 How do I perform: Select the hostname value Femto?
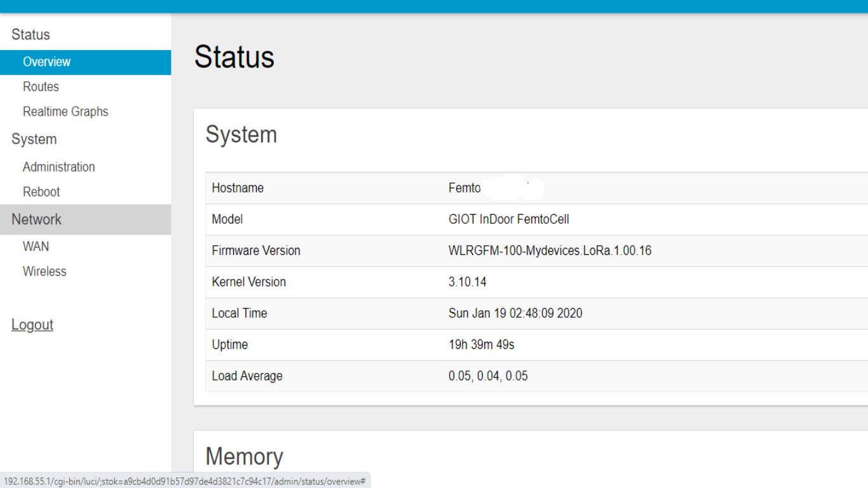click(465, 188)
